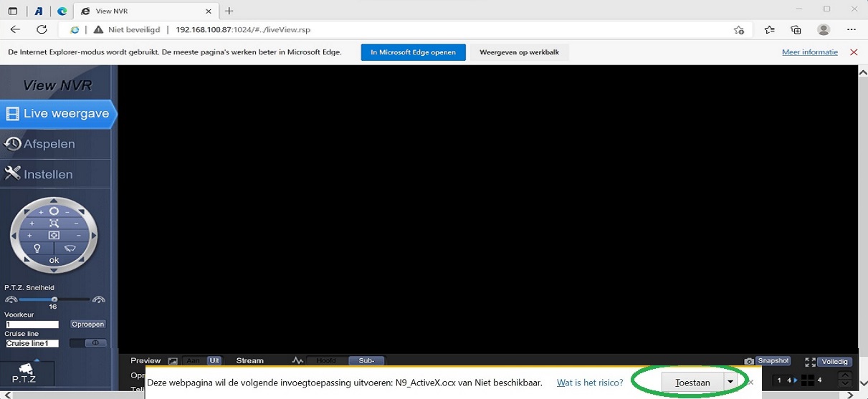Click the PTZ up-left diagonal arrow
Screen dimensions: 868x399
[x=27, y=211]
